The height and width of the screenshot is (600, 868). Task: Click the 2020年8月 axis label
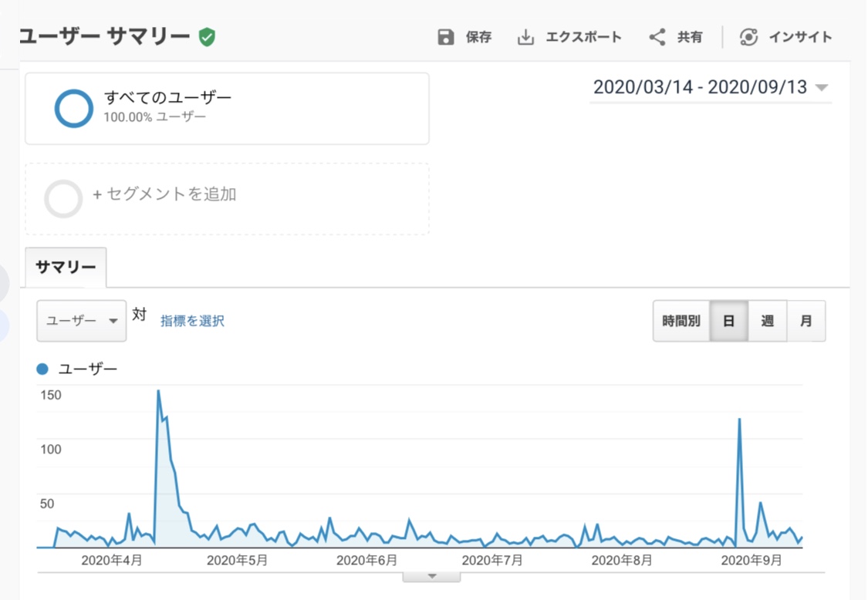(622, 561)
